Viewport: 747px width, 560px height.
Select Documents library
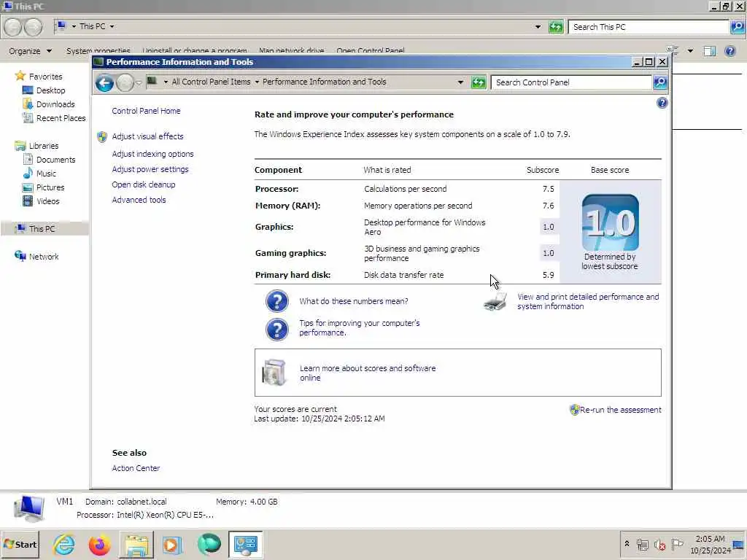pos(49,160)
